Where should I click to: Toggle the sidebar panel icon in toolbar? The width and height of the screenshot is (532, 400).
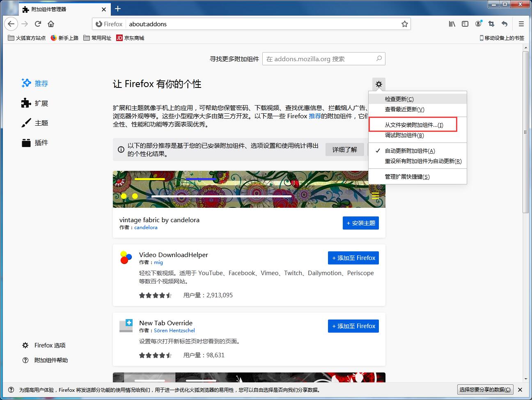(x=465, y=24)
